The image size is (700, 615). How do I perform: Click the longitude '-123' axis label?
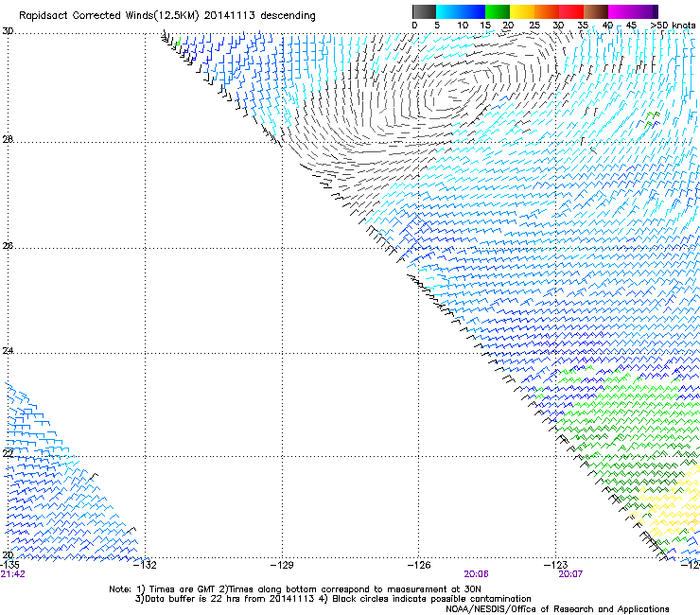pos(556,565)
